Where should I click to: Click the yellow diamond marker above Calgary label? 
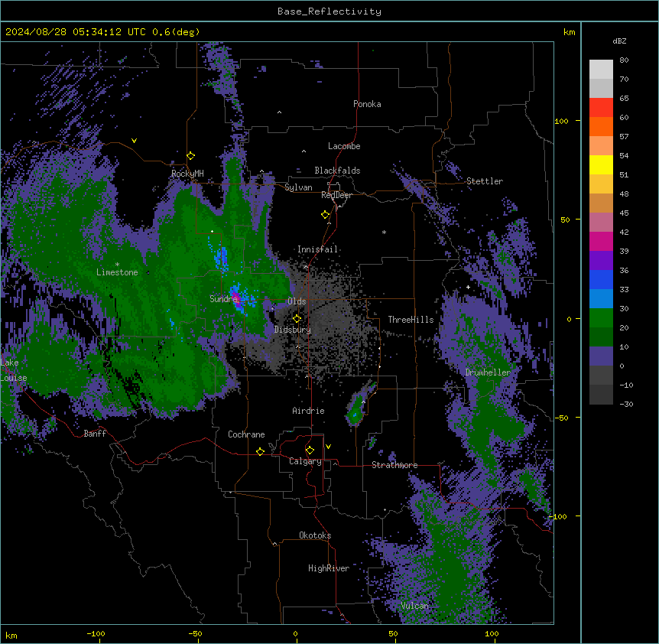(310, 450)
